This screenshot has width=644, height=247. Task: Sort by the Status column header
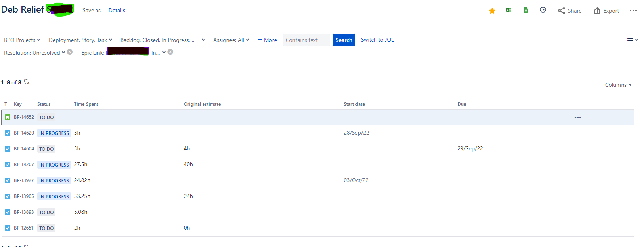click(44, 104)
